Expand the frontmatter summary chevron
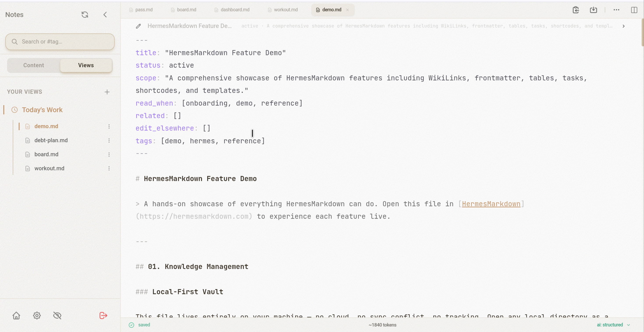The height and width of the screenshot is (332, 644). click(623, 26)
